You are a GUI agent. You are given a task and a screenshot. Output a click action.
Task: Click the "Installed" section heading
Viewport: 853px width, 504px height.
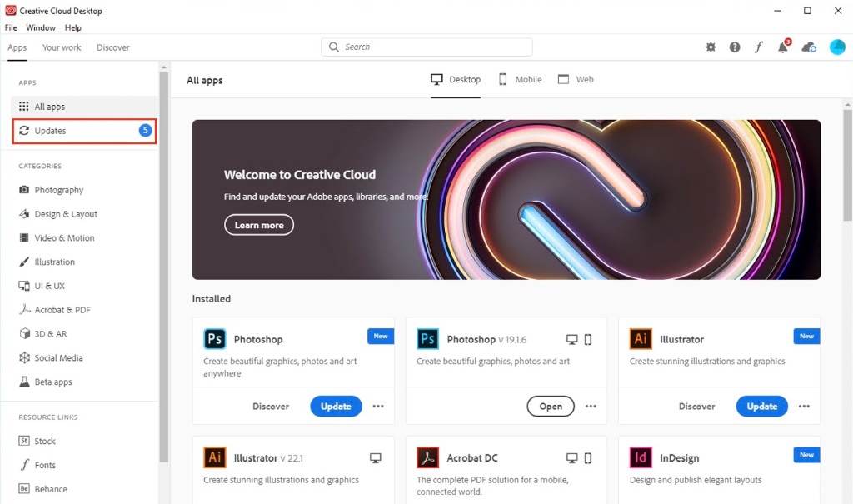[211, 299]
